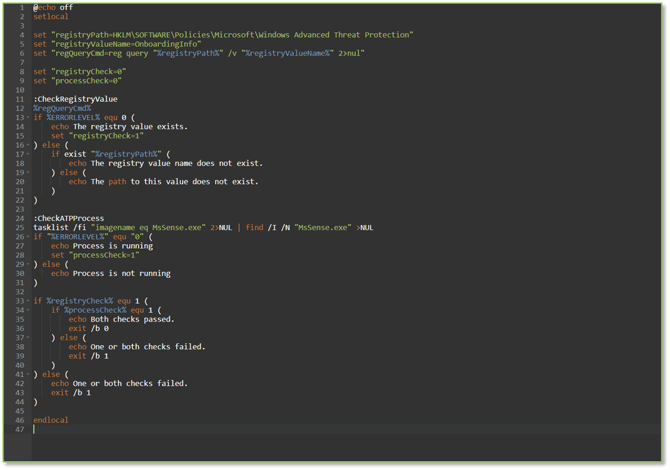
Task: Click the 'endlocal' keyword
Action: tap(51, 420)
